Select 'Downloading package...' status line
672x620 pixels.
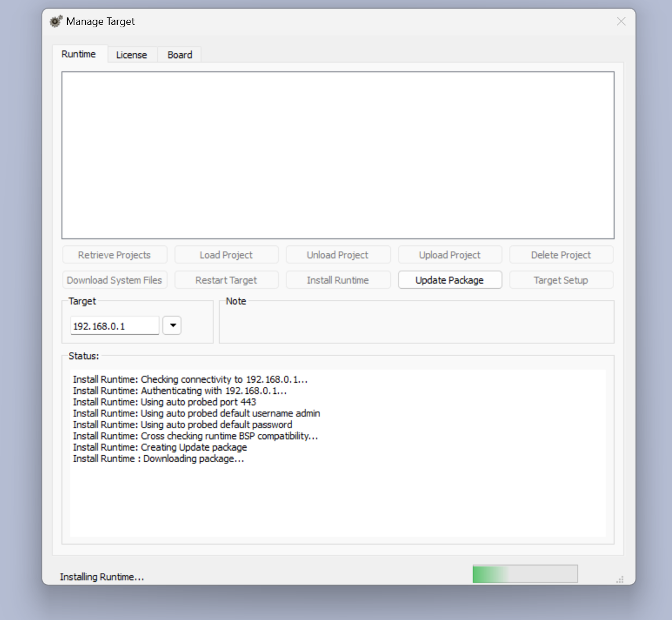tap(158, 458)
